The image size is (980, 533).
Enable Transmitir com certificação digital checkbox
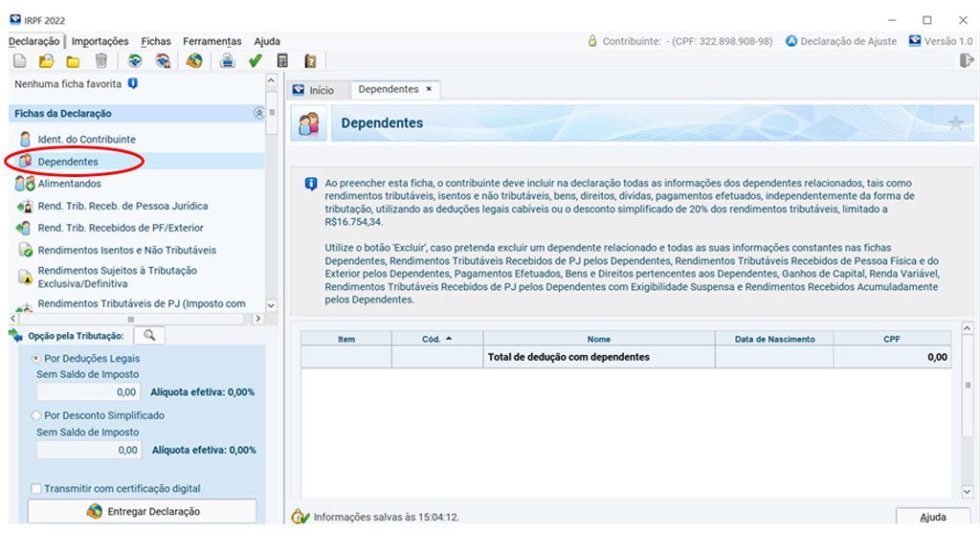click(36, 489)
